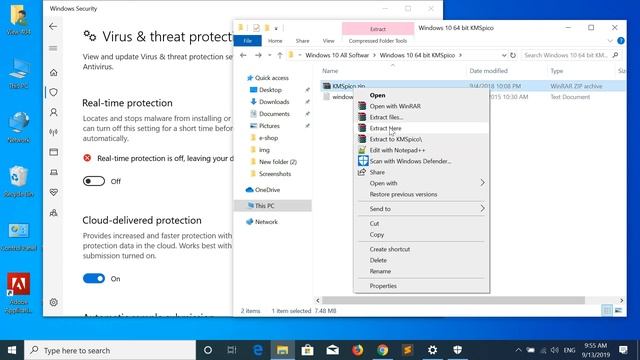Choose Extract files... in context menu

click(421, 117)
